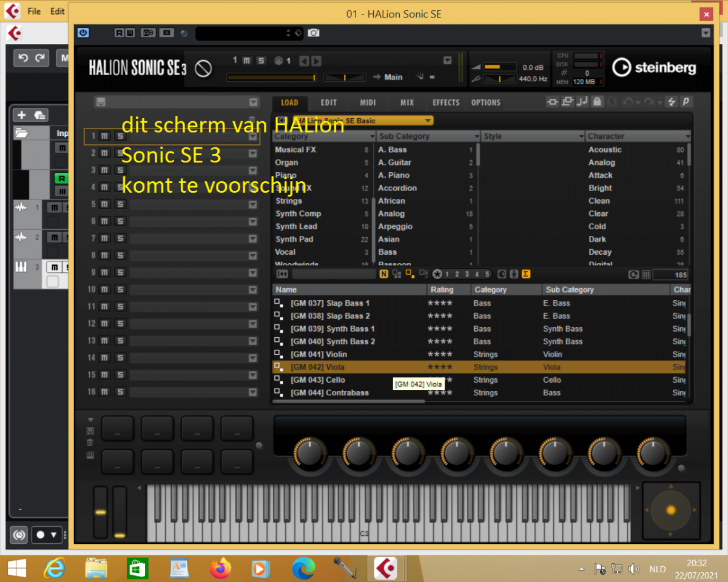This screenshot has width=728, height=582.
Task: Switch to the MIX tab
Action: point(407,102)
